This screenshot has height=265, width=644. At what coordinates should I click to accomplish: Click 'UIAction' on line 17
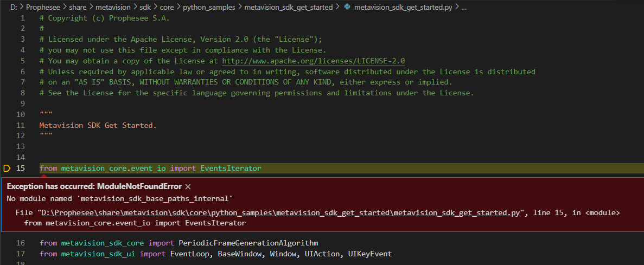click(322, 254)
